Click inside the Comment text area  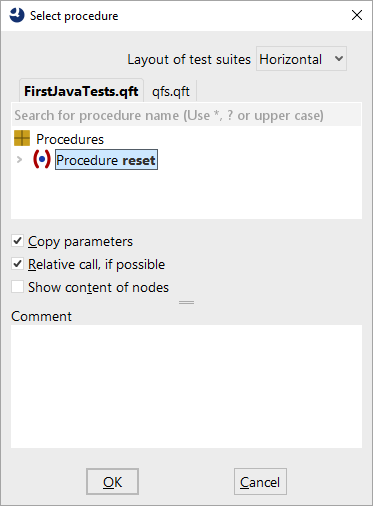[186, 387]
